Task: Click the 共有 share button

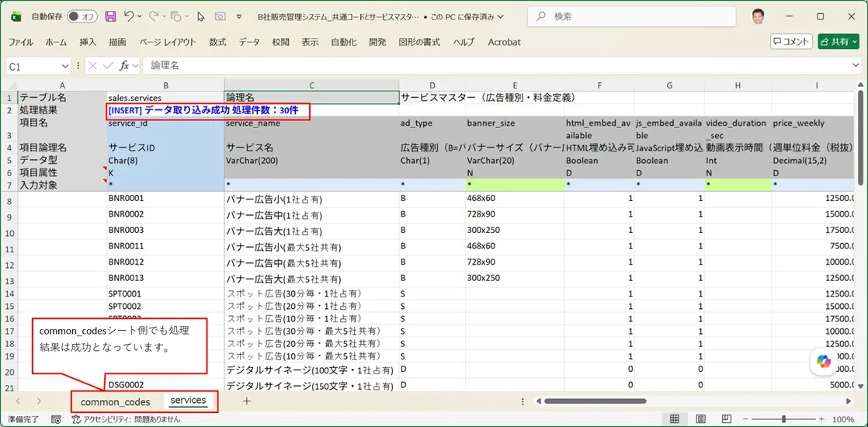Action: point(838,42)
